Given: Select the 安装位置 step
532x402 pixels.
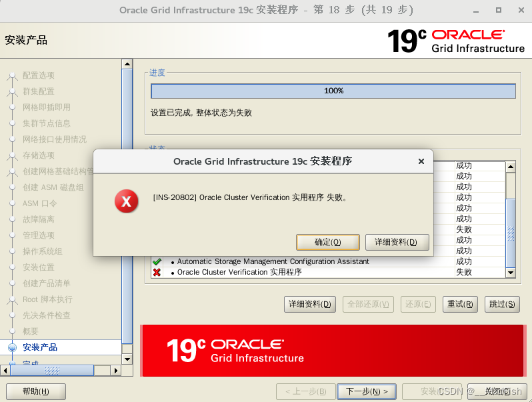Looking at the screenshot, I should click(x=39, y=267).
